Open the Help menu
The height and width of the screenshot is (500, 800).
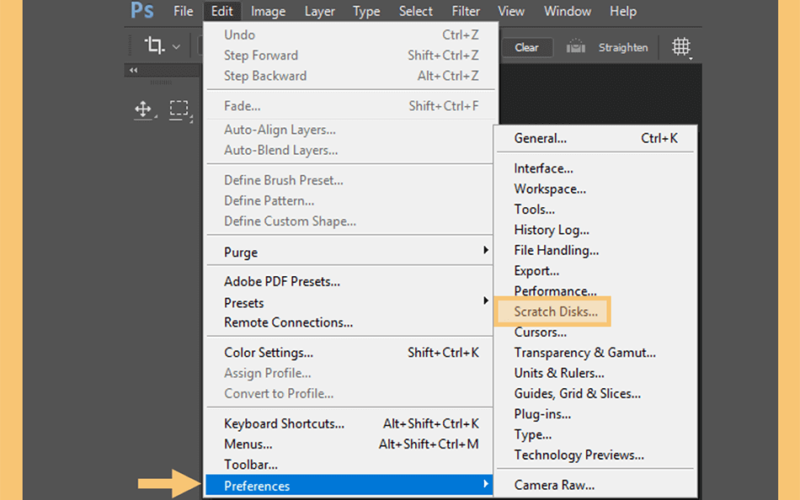coord(623,11)
